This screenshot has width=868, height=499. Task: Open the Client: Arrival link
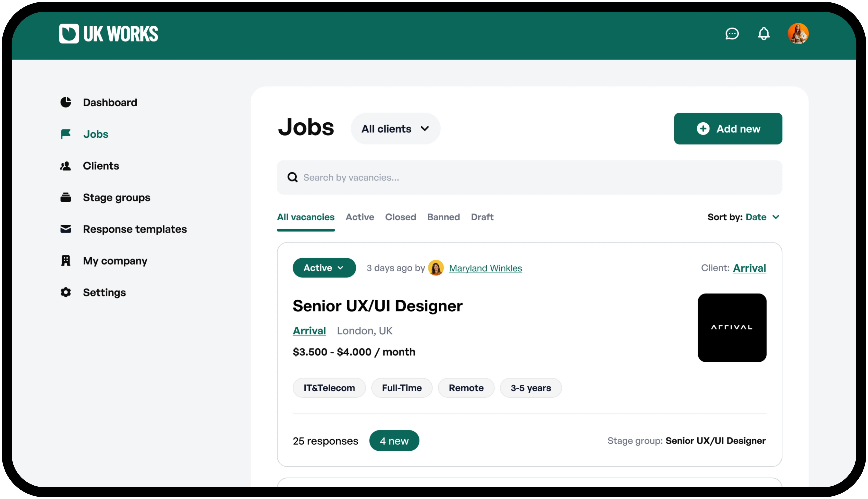749,268
